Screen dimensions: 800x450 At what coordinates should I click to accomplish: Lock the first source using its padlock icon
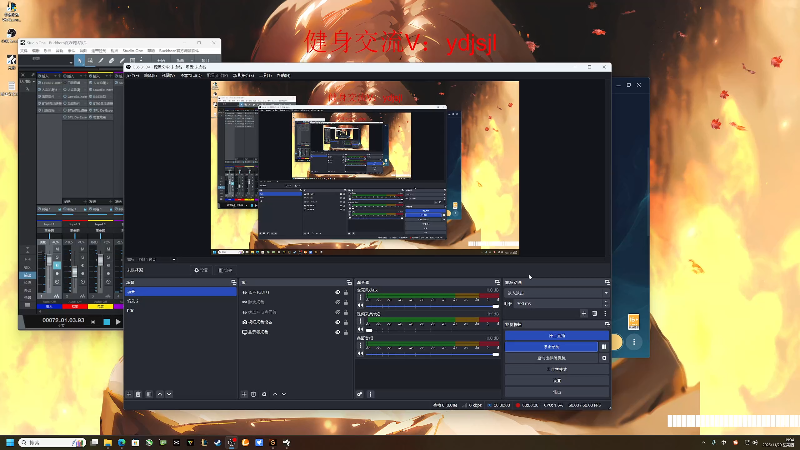(346, 293)
